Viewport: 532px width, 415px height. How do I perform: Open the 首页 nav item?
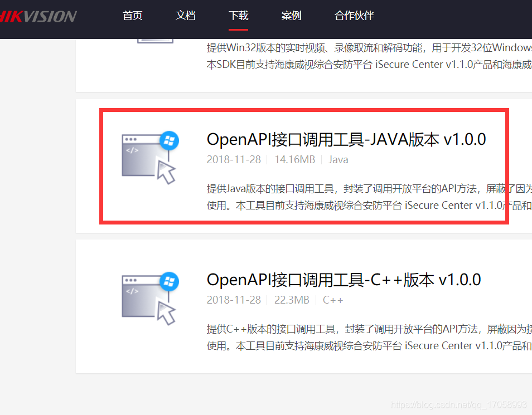(x=132, y=16)
